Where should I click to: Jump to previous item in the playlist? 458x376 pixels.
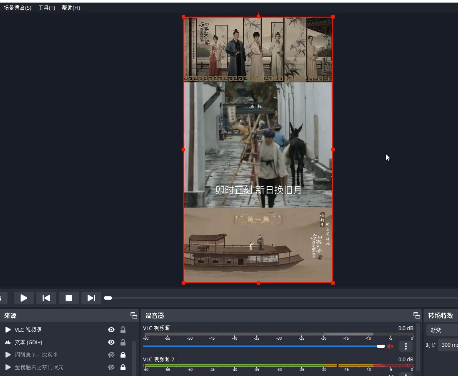pyautogui.click(x=46, y=298)
